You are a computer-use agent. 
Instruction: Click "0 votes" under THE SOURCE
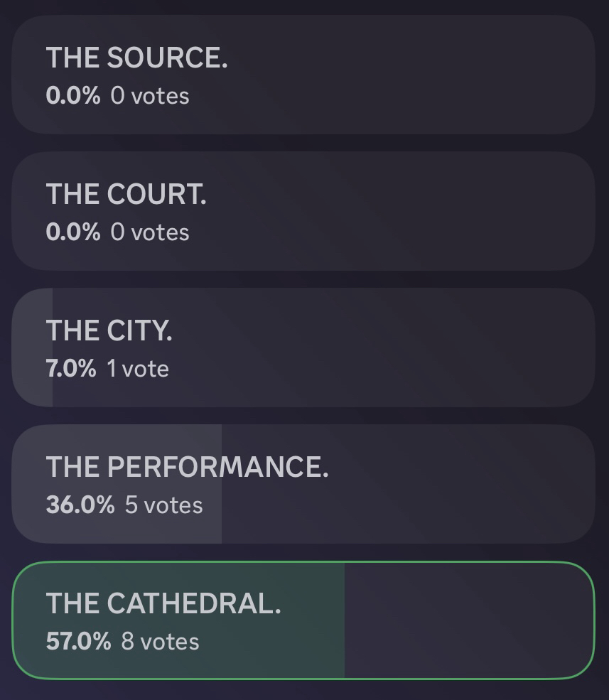coord(150,96)
